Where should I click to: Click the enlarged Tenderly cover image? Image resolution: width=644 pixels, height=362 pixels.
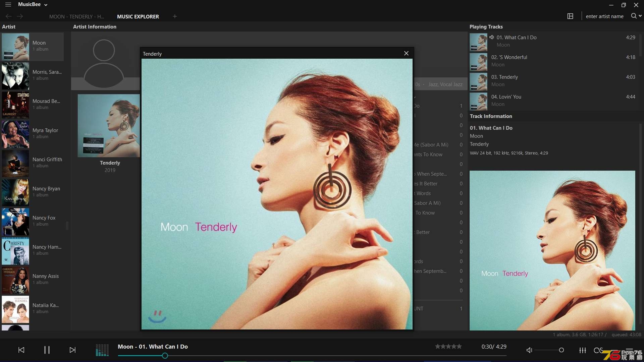pos(277,194)
